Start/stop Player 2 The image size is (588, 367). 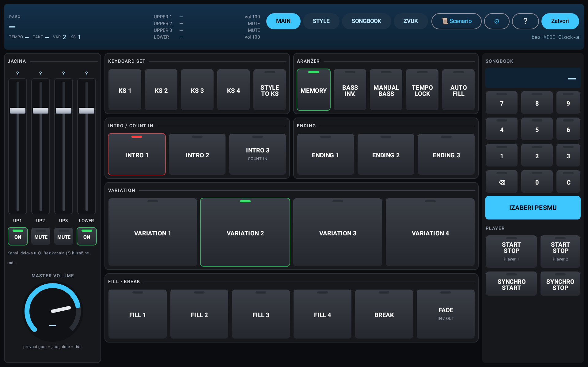click(560, 251)
